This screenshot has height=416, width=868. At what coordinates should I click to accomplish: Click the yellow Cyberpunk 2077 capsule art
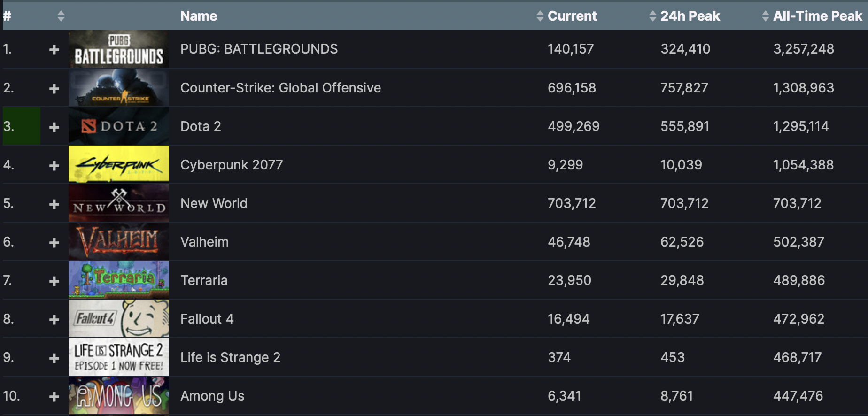pyautogui.click(x=118, y=164)
